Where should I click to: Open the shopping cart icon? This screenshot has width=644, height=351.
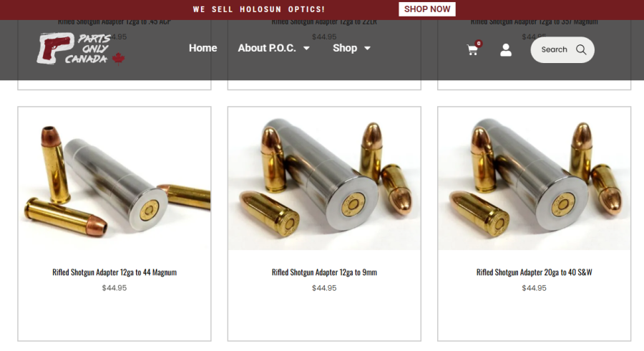pos(472,50)
